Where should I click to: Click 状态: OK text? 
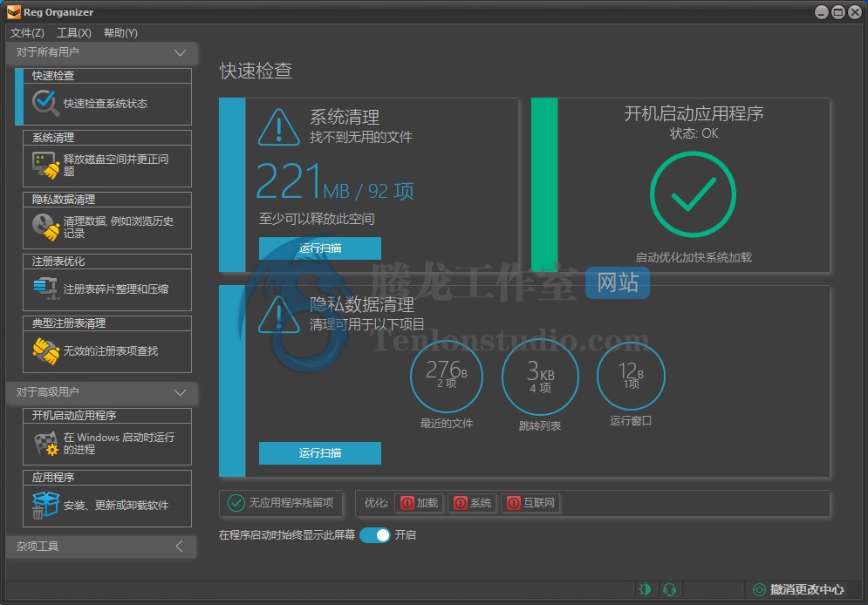coord(694,133)
